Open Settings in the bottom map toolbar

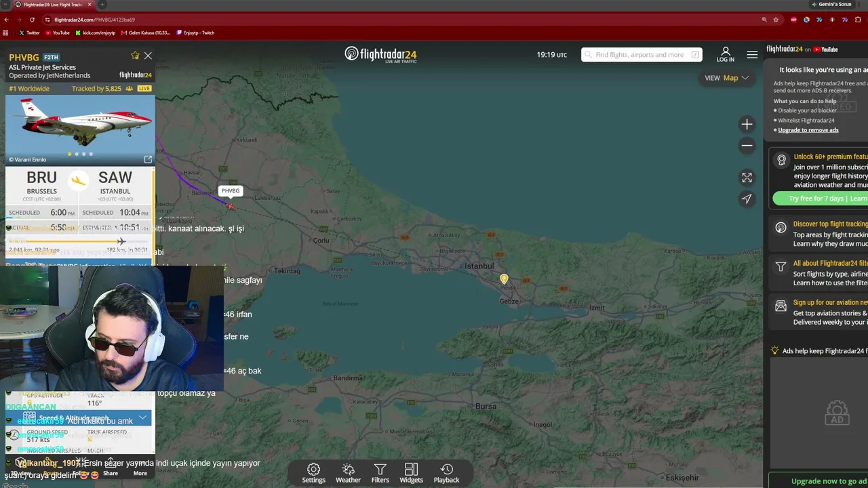[x=313, y=473]
